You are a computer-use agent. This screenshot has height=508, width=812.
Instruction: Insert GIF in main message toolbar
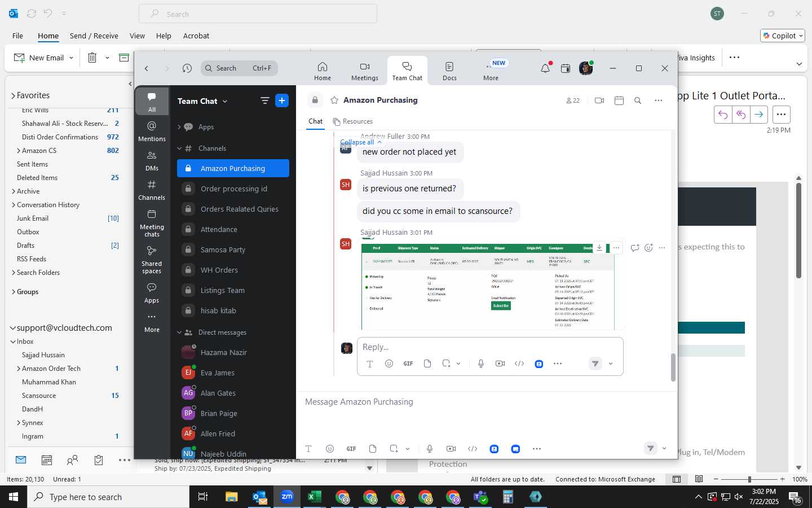(351, 449)
